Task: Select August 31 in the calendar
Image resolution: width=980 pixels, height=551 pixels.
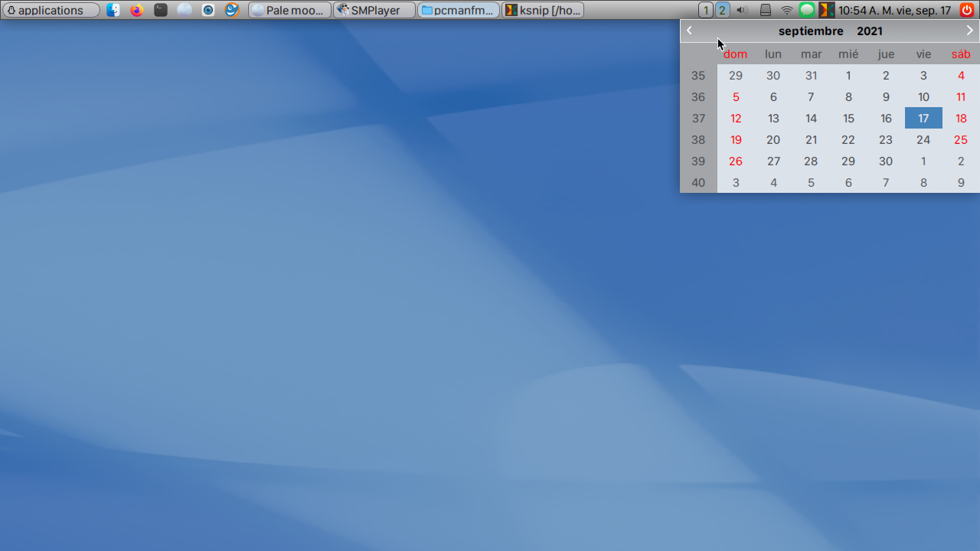Action: pos(811,75)
